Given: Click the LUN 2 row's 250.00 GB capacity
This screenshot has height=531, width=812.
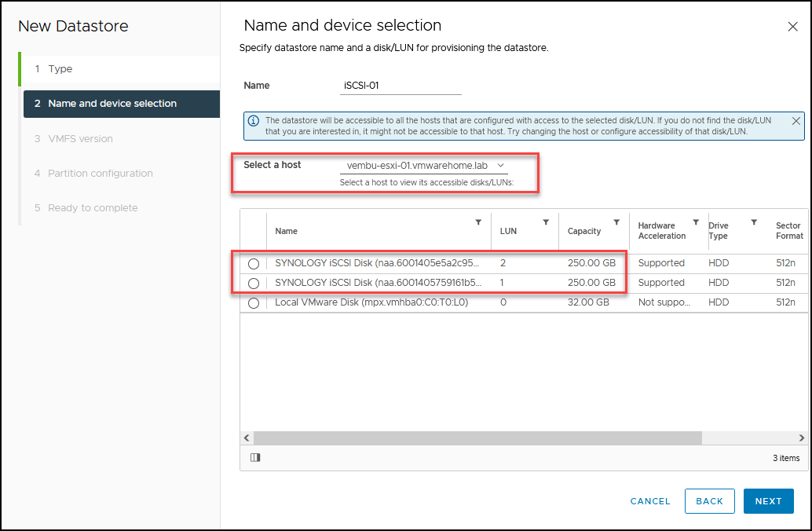Looking at the screenshot, I should [x=591, y=263].
